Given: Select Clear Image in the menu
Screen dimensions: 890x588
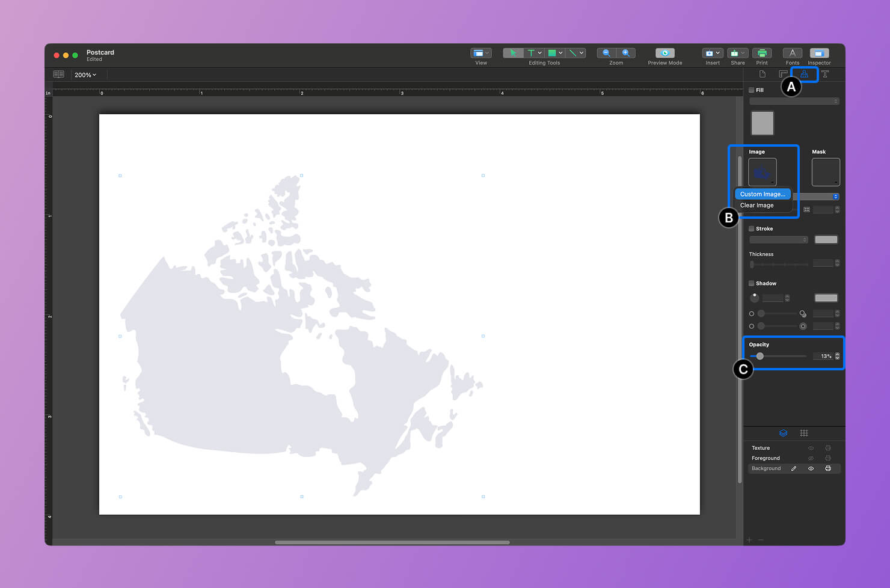Looking at the screenshot, I should click(756, 205).
